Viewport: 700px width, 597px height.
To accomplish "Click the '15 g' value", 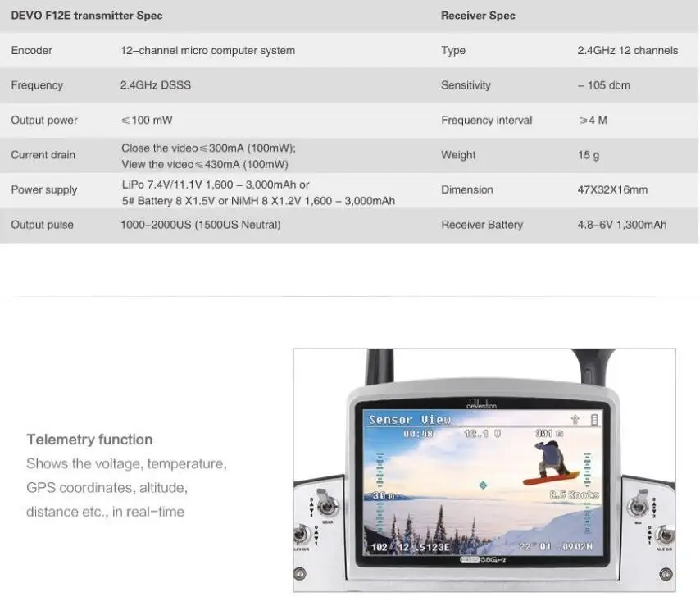I will (x=589, y=155).
